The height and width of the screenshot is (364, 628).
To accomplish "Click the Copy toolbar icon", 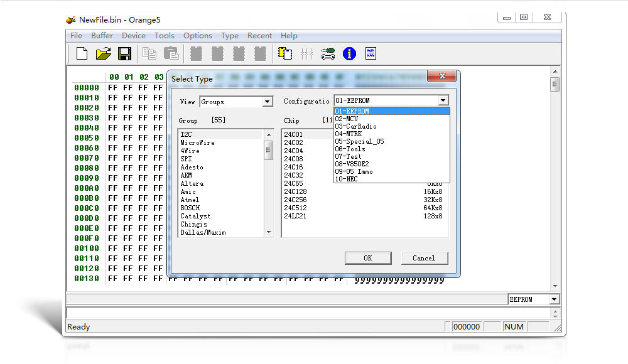I will [x=149, y=54].
